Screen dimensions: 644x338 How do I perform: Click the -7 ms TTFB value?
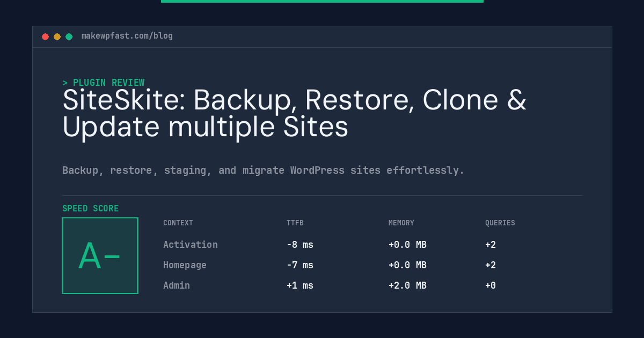click(300, 265)
